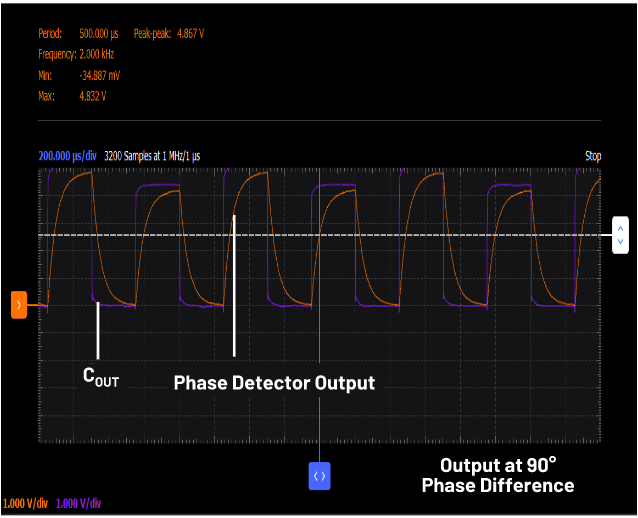The width and height of the screenshot is (638, 518).
Task: Click the Min -34.887 mV measurement
Action: (79, 75)
